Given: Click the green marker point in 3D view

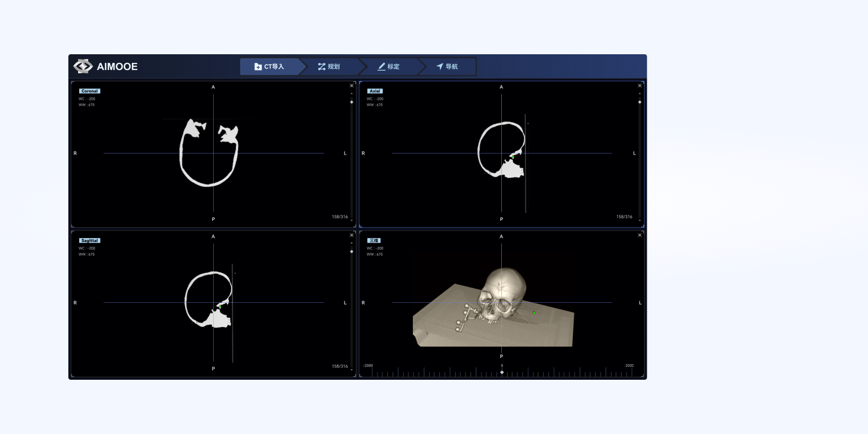Looking at the screenshot, I should (x=534, y=312).
